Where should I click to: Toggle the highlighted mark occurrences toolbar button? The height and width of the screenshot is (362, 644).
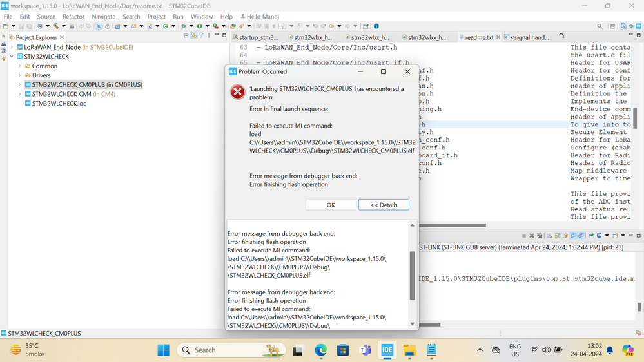99,26
